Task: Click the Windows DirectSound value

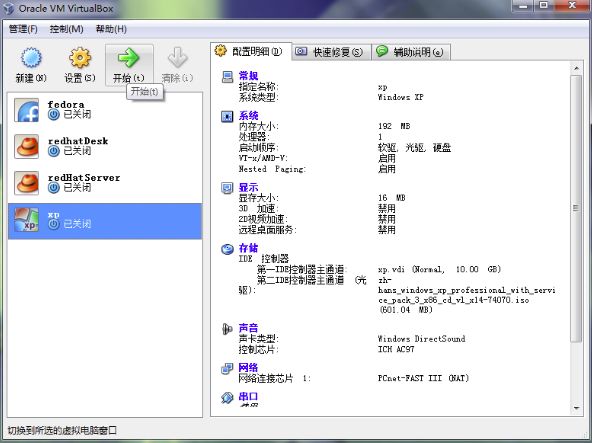Action: tap(422, 339)
